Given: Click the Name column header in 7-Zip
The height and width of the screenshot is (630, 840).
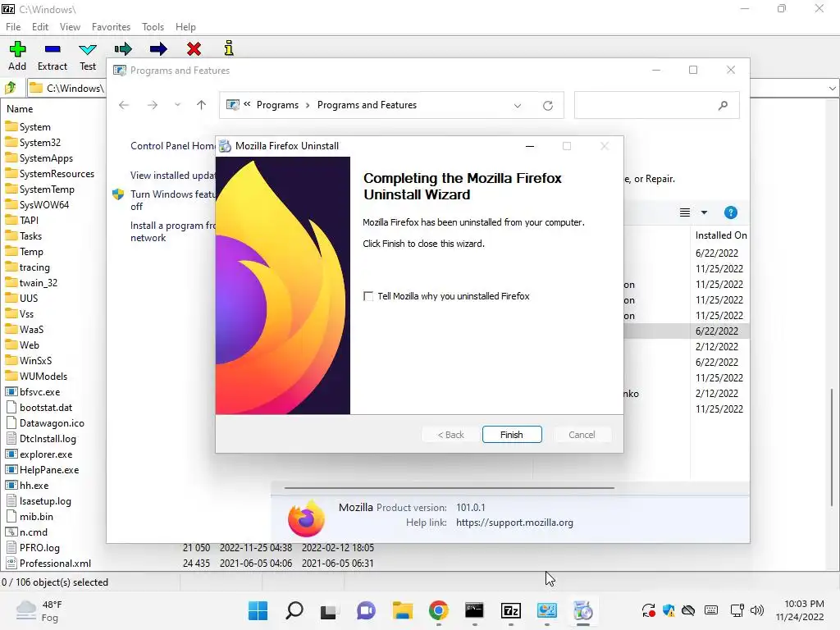Looking at the screenshot, I should click(x=20, y=109).
